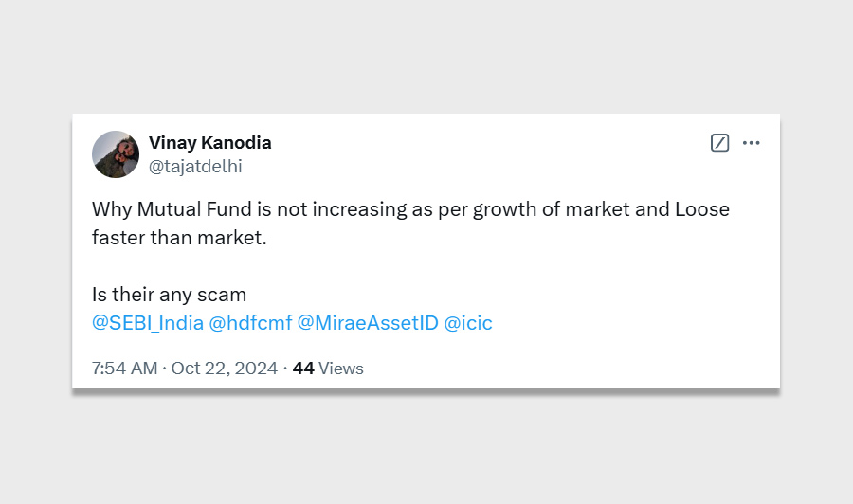
Task: Click the Views label
Action: tap(341, 369)
